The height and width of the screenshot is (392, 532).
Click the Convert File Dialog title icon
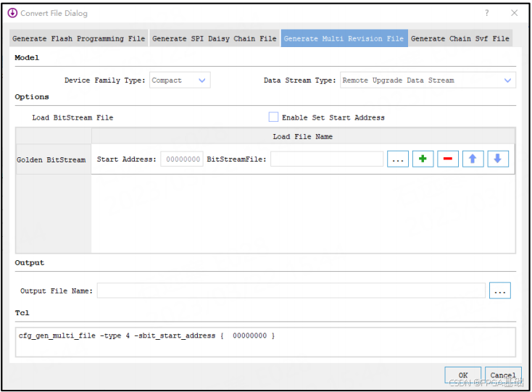12,13
